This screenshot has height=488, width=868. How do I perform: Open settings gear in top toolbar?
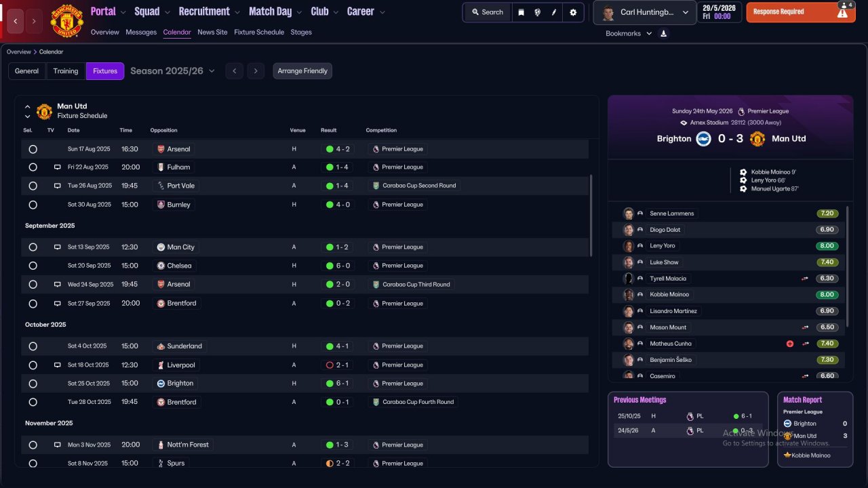[x=573, y=12]
